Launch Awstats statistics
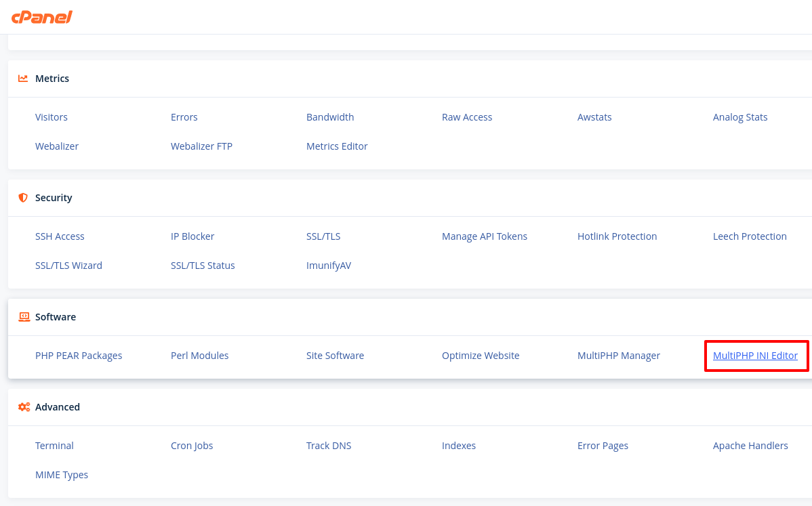 coord(594,117)
